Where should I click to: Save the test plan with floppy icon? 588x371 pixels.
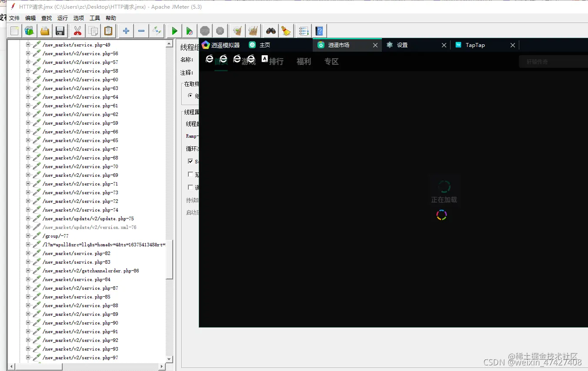click(60, 31)
